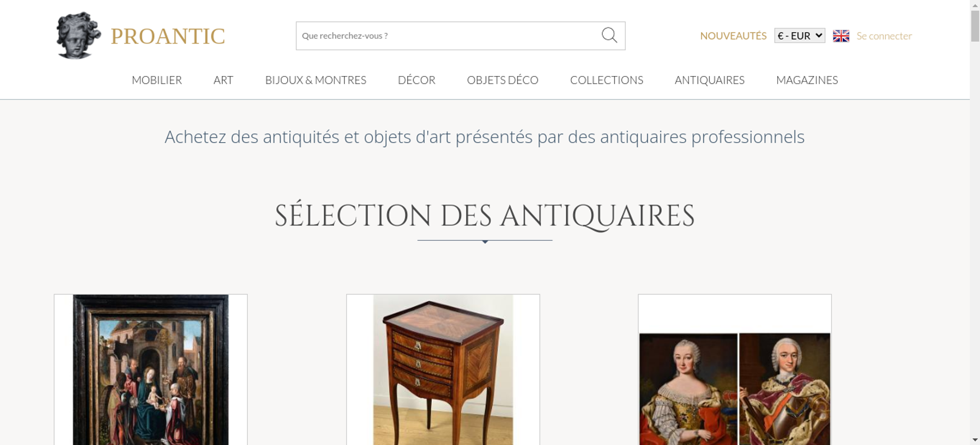Go to the ANTIQUAIRES section
Image resolution: width=980 pixels, height=445 pixels.
[710, 80]
